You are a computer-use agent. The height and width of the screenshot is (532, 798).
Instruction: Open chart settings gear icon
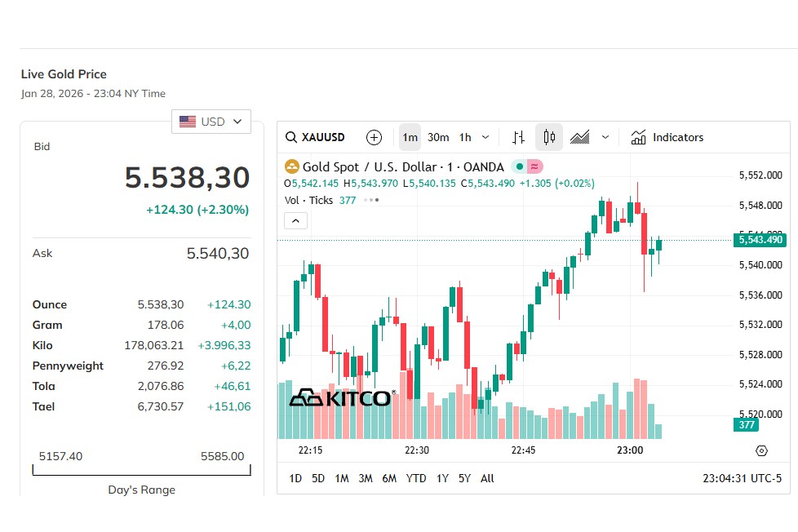pyautogui.click(x=761, y=450)
